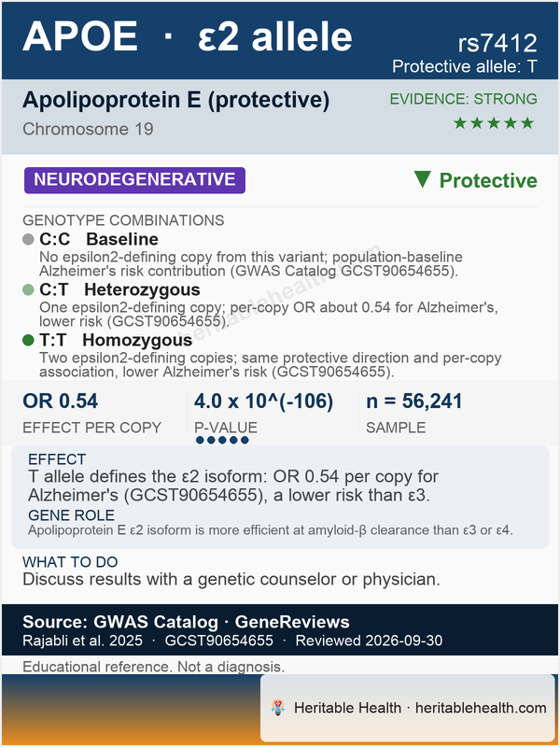Click the 4.0 x 10^(-106) p-value

tap(263, 402)
